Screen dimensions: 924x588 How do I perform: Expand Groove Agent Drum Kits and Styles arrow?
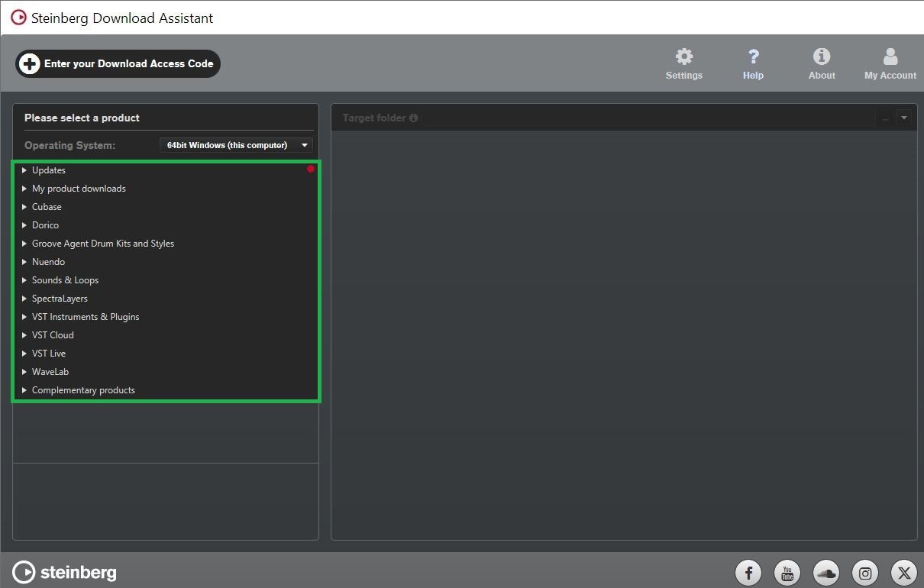(x=24, y=244)
